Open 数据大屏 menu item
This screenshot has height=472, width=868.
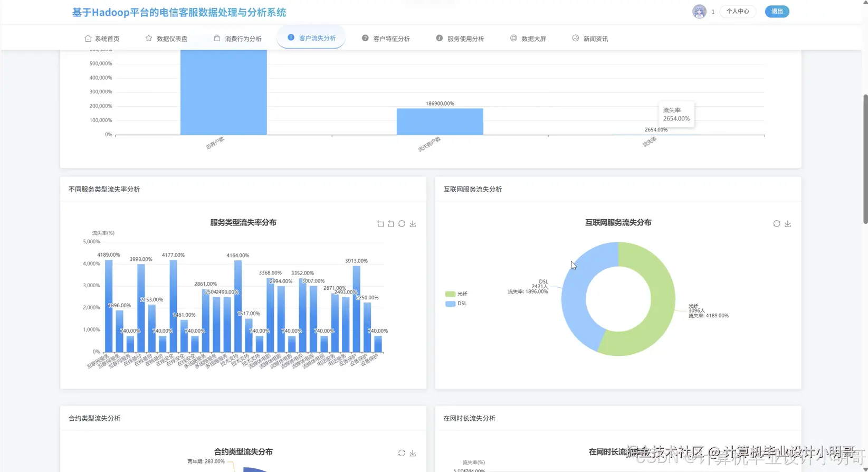pos(528,39)
